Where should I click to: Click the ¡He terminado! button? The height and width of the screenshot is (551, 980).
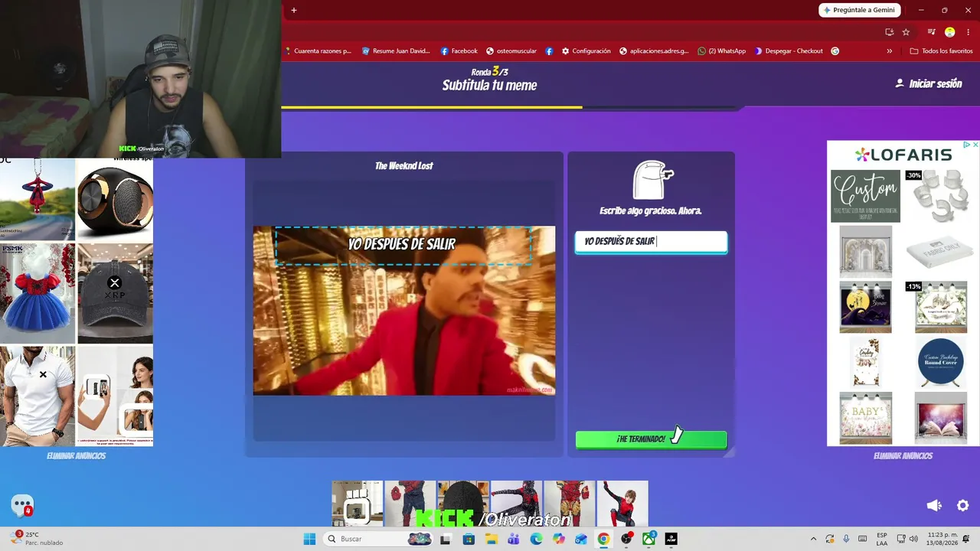click(651, 439)
